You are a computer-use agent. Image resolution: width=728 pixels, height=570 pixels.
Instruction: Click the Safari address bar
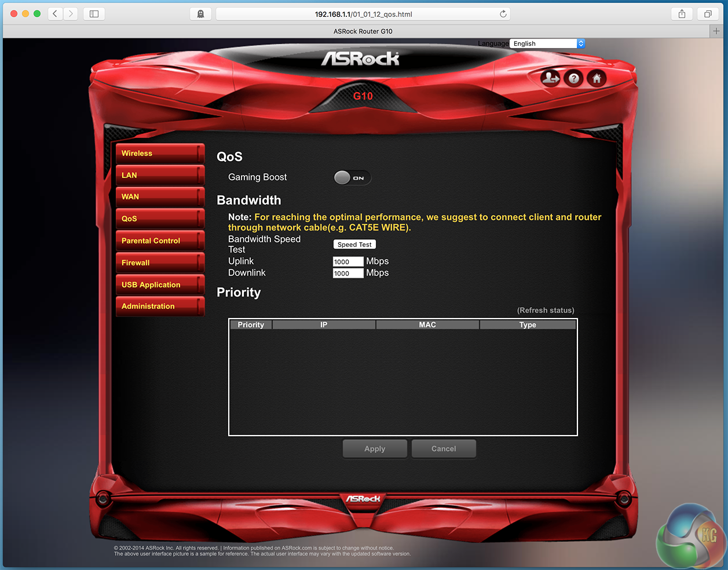coord(363,14)
